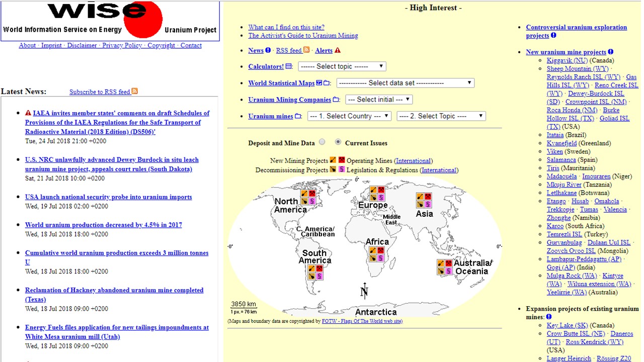Open the Contact link in header

(191, 45)
